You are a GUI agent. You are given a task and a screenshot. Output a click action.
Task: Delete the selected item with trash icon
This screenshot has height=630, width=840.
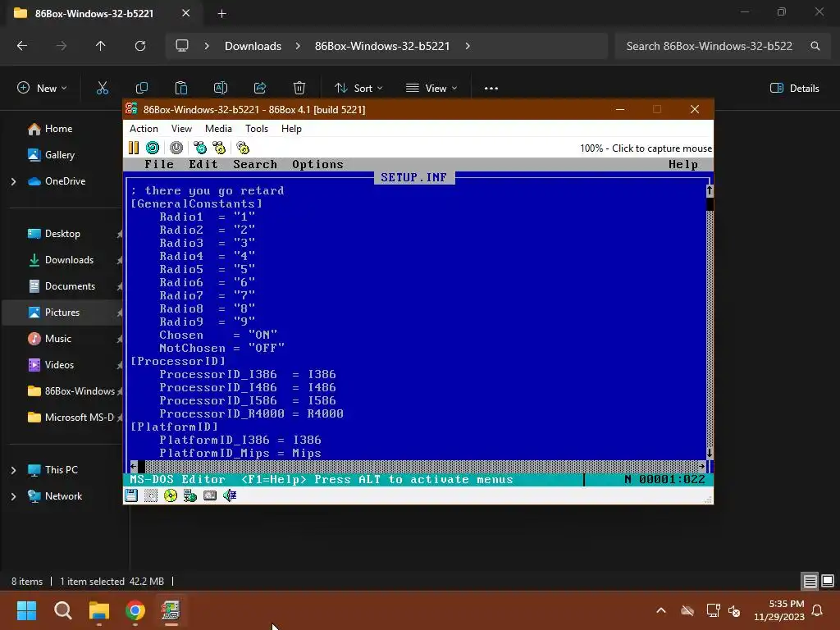[299, 88]
